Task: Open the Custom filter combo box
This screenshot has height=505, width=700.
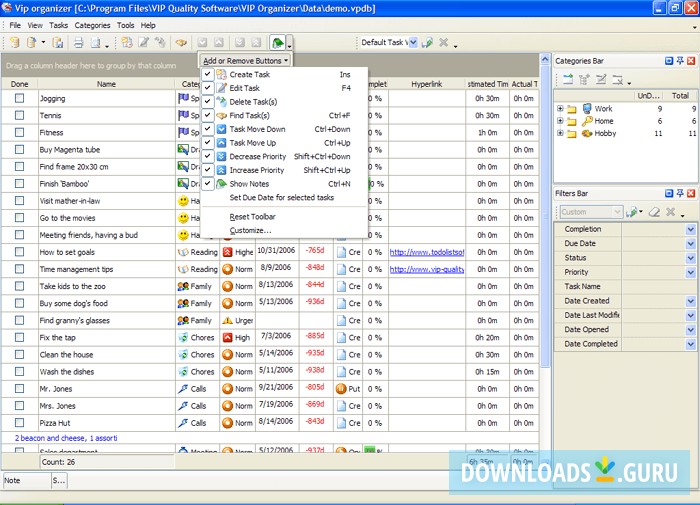Action: pos(617,212)
